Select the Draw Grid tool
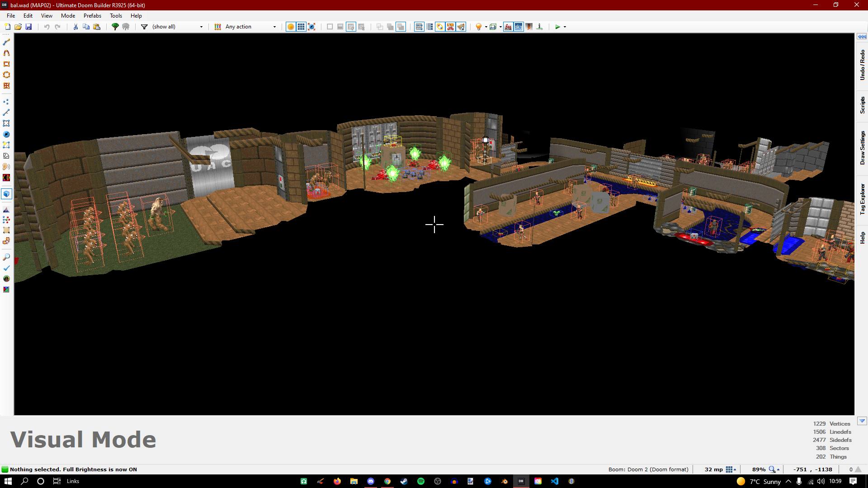868x488 pixels. pyautogui.click(x=6, y=85)
